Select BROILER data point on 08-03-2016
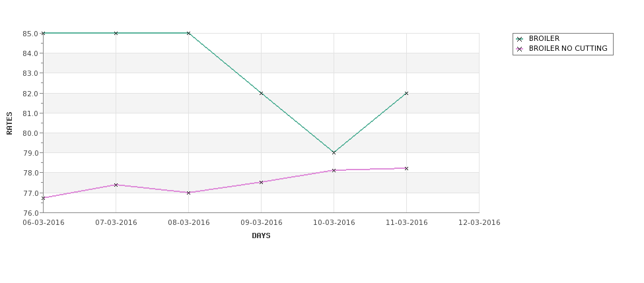644x283 pixels. pos(188,33)
